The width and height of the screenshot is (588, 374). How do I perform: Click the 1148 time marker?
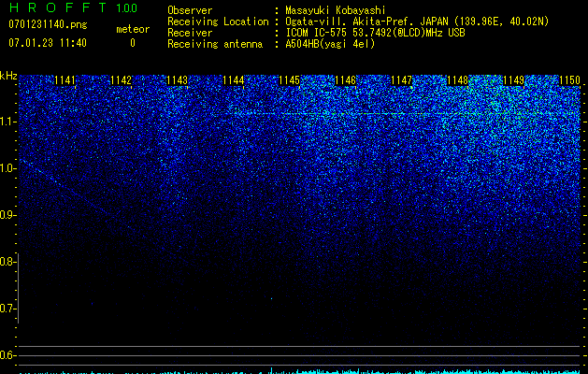tap(458, 80)
